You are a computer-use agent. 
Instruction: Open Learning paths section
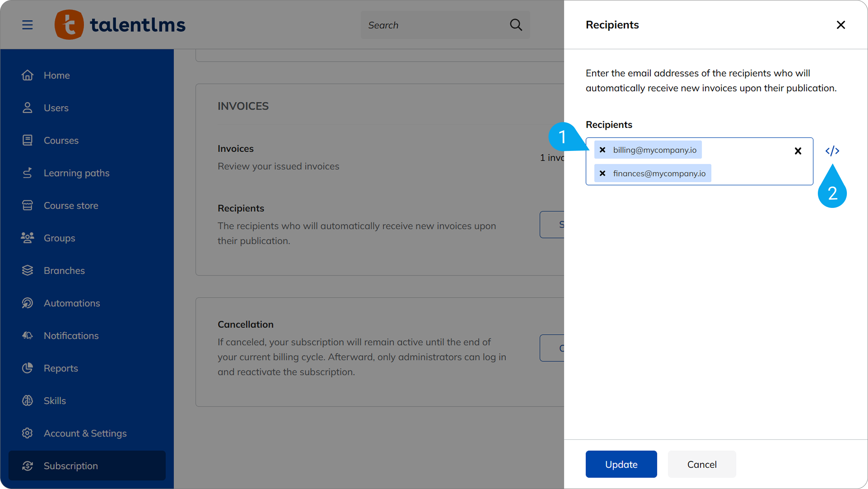(x=76, y=173)
